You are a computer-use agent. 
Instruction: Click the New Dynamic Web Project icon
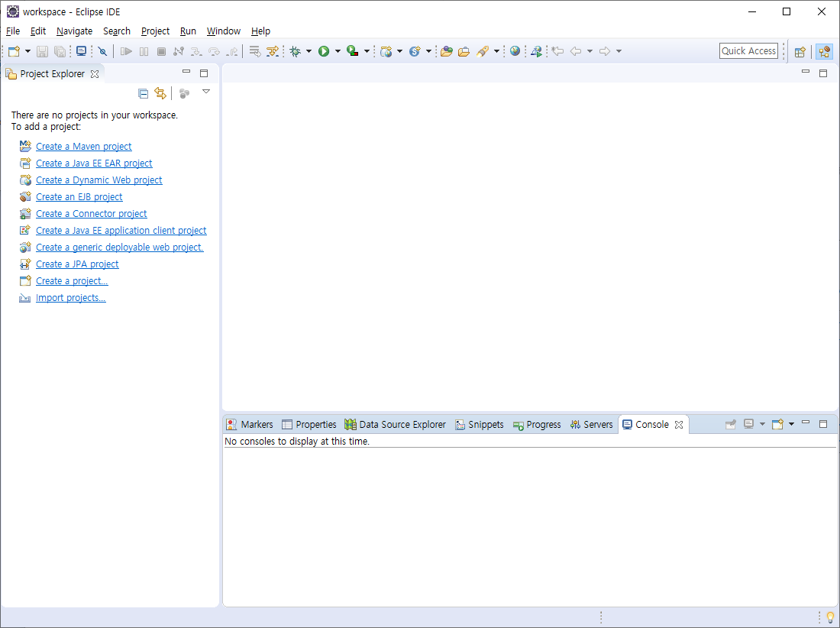tap(386, 51)
